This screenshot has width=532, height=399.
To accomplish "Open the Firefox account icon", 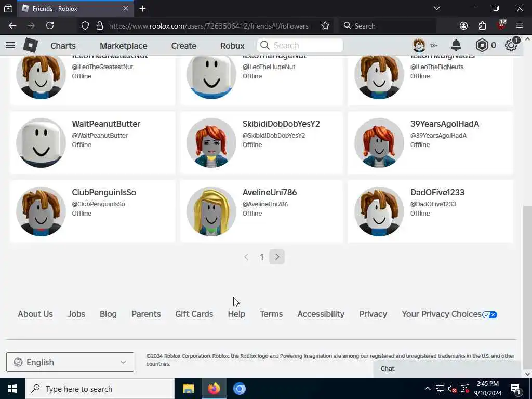I will pos(463,26).
